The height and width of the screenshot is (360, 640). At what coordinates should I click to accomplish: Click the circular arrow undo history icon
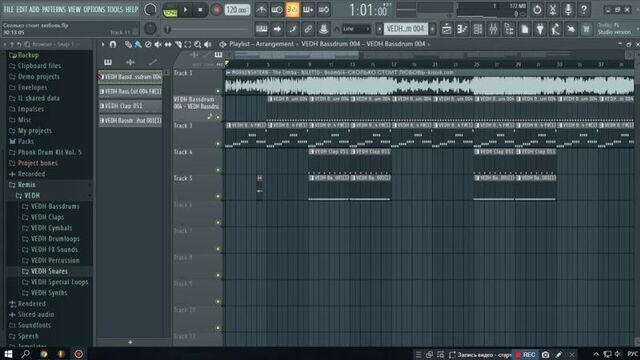pyautogui.click(x=537, y=9)
